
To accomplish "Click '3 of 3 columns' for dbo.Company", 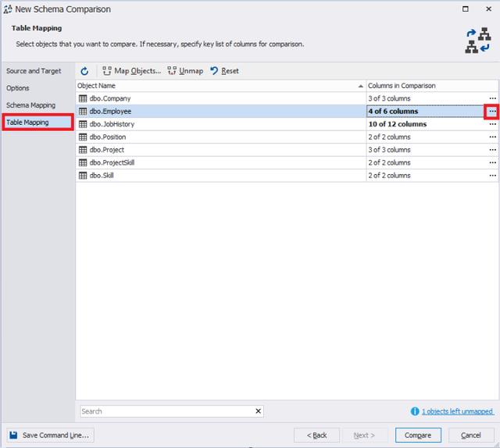I will point(389,98).
